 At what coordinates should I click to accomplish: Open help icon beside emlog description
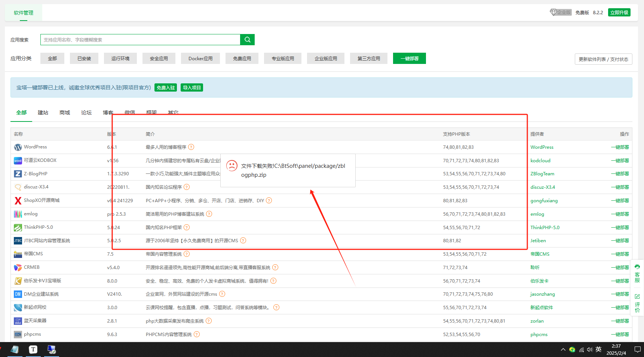[x=209, y=214]
